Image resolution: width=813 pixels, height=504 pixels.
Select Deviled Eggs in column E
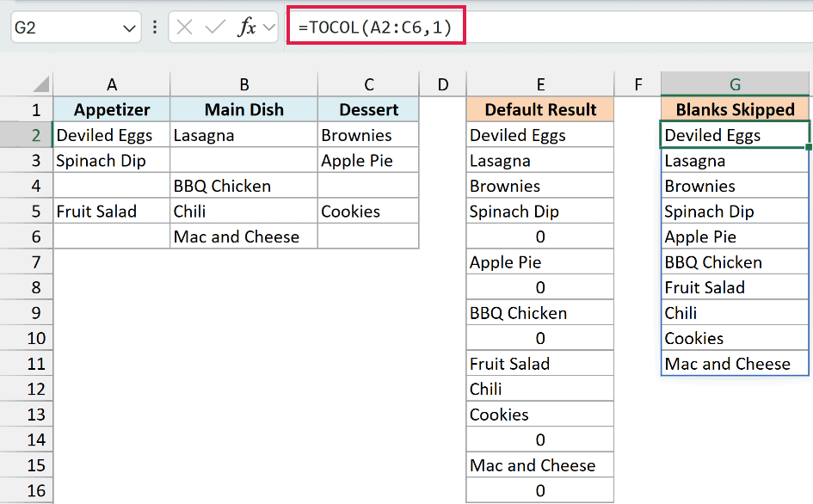point(540,135)
